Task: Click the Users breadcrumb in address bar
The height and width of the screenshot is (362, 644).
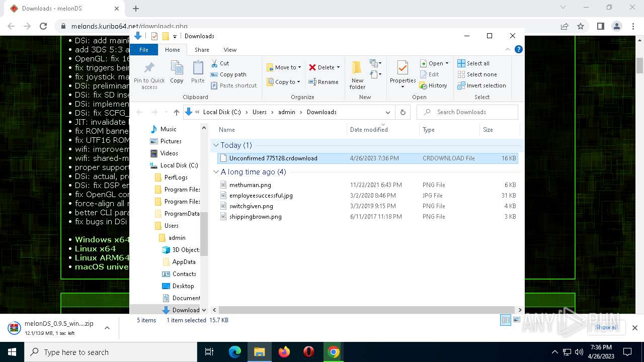Action: pyautogui.click(x=260, y=112)
